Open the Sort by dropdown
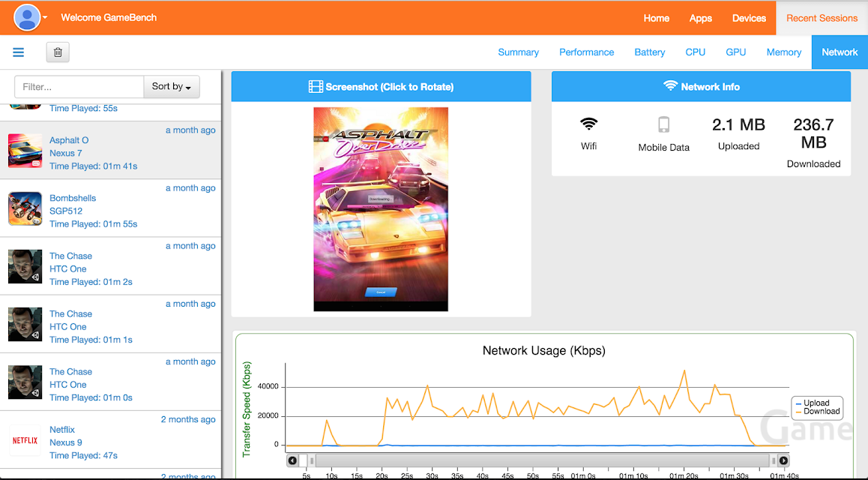 (172, 86)
